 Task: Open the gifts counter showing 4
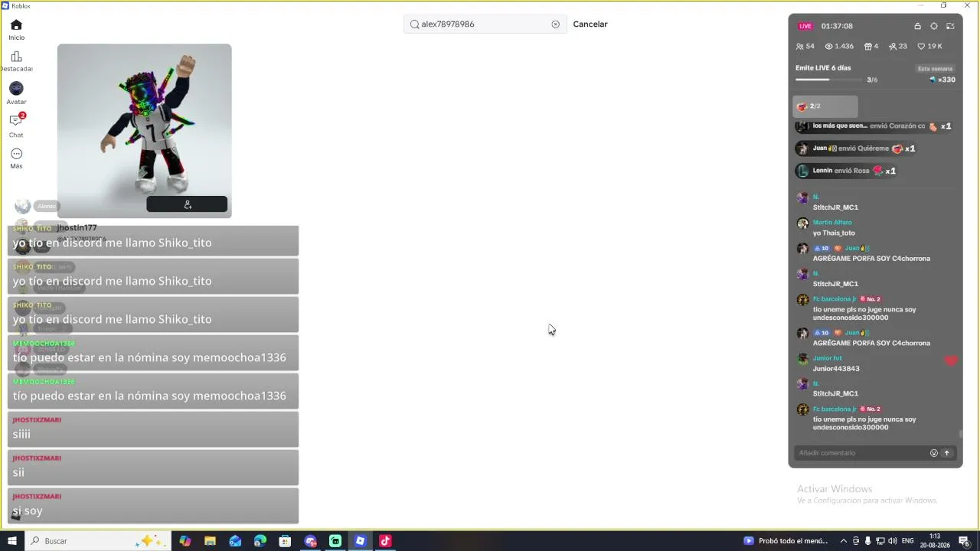coord(871,47)
